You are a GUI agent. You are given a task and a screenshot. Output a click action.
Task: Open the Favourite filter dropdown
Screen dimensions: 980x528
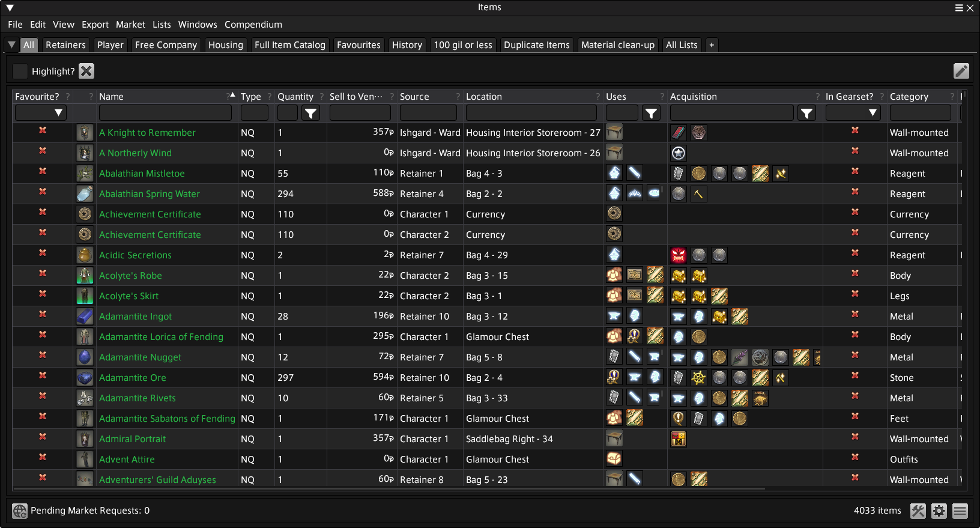tap(40, 112)
